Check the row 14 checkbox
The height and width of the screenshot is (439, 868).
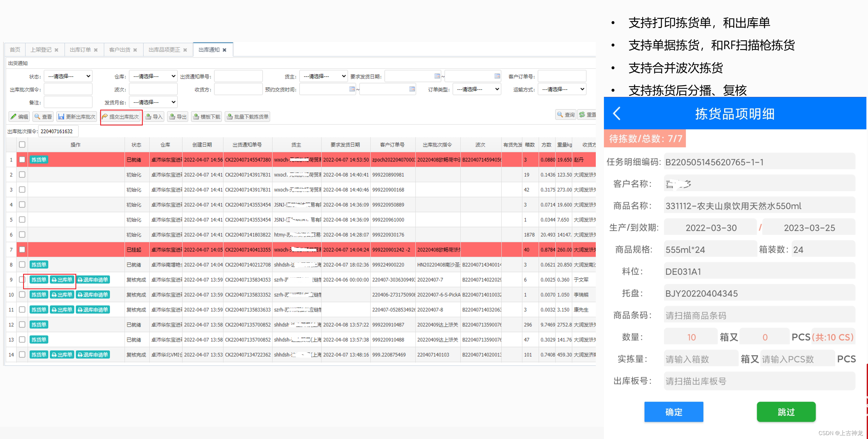(x=22, y=354)
